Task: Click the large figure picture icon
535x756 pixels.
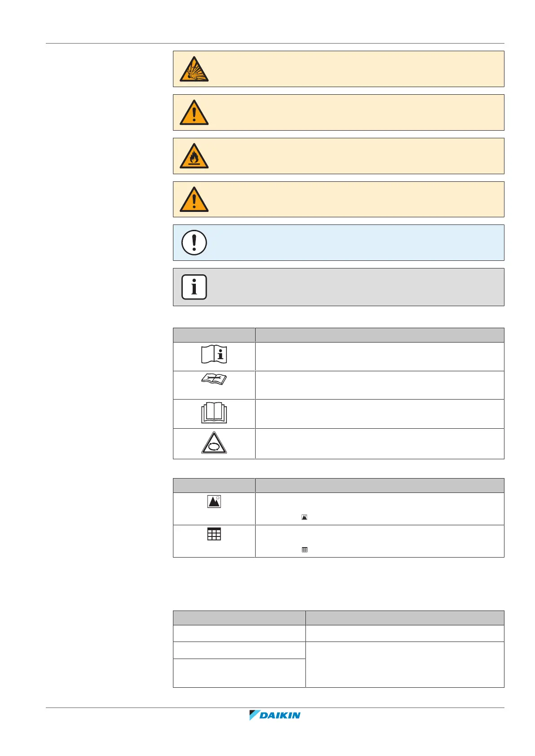Action: tap(214, 501)
